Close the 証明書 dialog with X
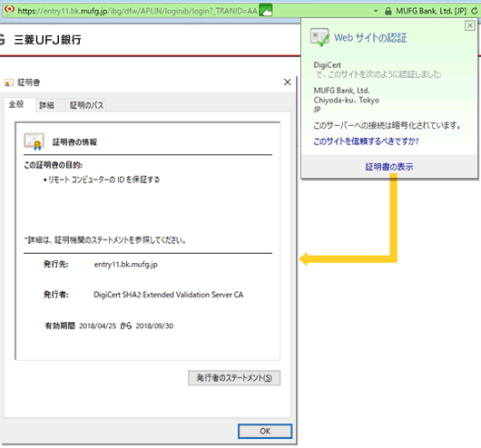The width and height of the screenshot is (481, 448). [288, 83]
